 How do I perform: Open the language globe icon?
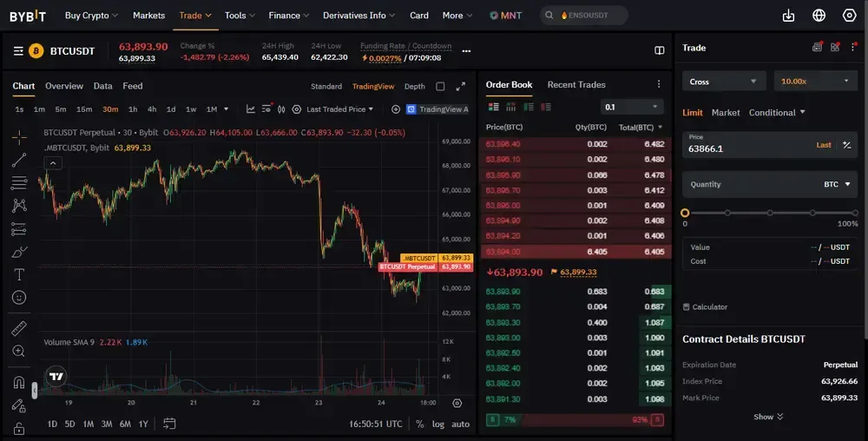pyautogui.click(x=819, y=16)
